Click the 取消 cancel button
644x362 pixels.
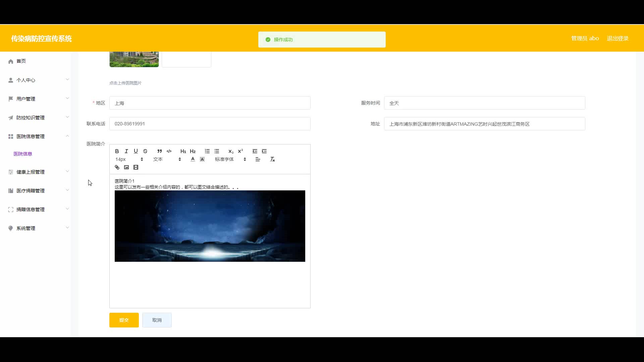157,320
